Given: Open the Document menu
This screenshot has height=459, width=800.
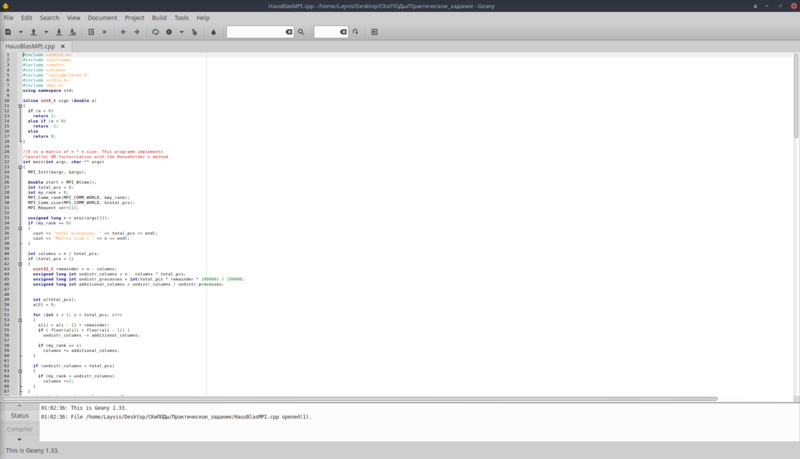Looking at the screenshot, I should (102, 17).
